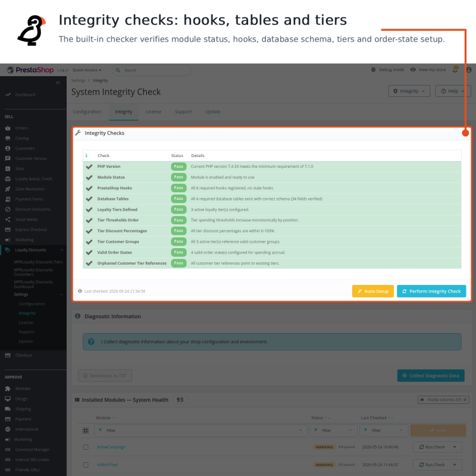476x476 pixels.
Task: Open Discount Exclusions in the sidebar
Action: pos(33,209)
